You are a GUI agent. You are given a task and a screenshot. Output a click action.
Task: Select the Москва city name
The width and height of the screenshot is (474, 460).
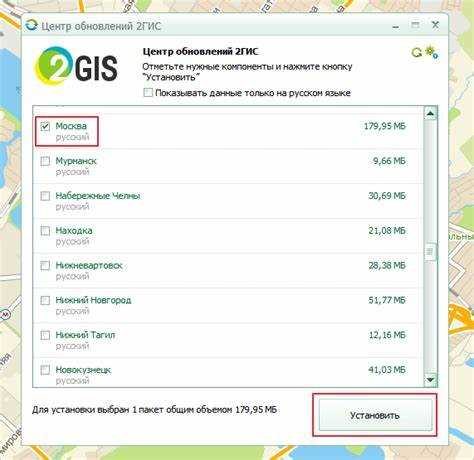tap(71, 126)
